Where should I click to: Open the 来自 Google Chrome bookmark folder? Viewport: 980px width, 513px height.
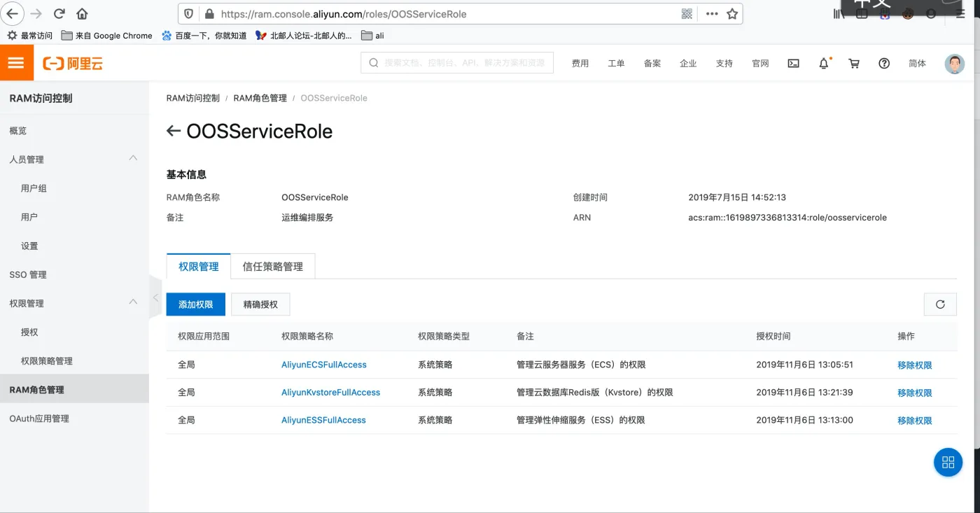coord(107,35)
